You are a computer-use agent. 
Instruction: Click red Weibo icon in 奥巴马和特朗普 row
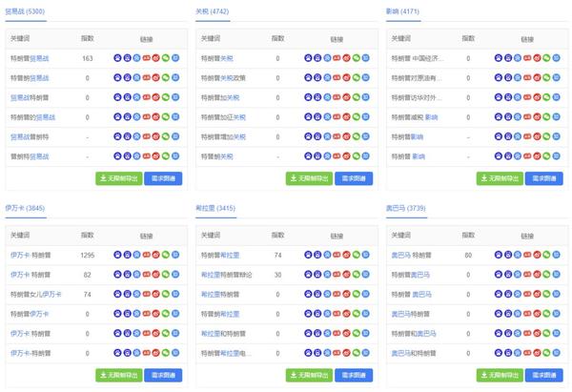click(x=537, y=353)
